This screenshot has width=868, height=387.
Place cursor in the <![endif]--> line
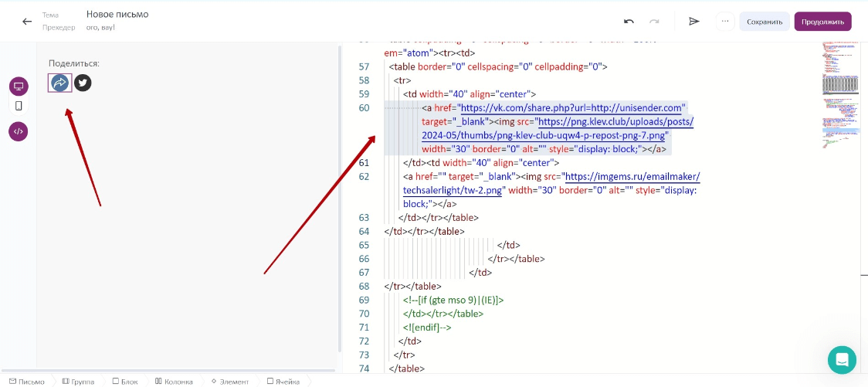coord(427,328)
